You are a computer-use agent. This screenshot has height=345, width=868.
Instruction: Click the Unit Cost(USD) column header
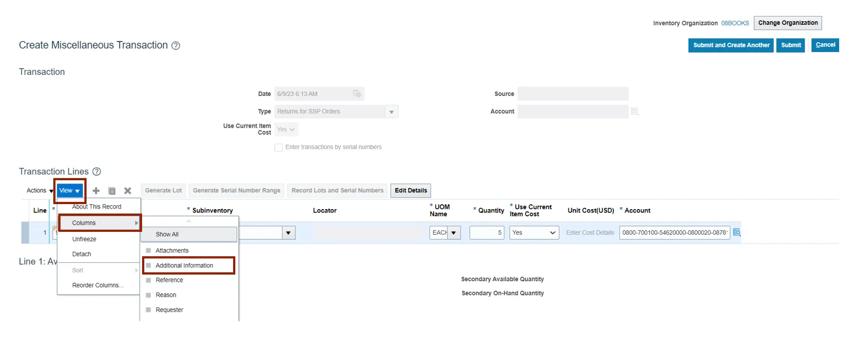coord(591,211)
